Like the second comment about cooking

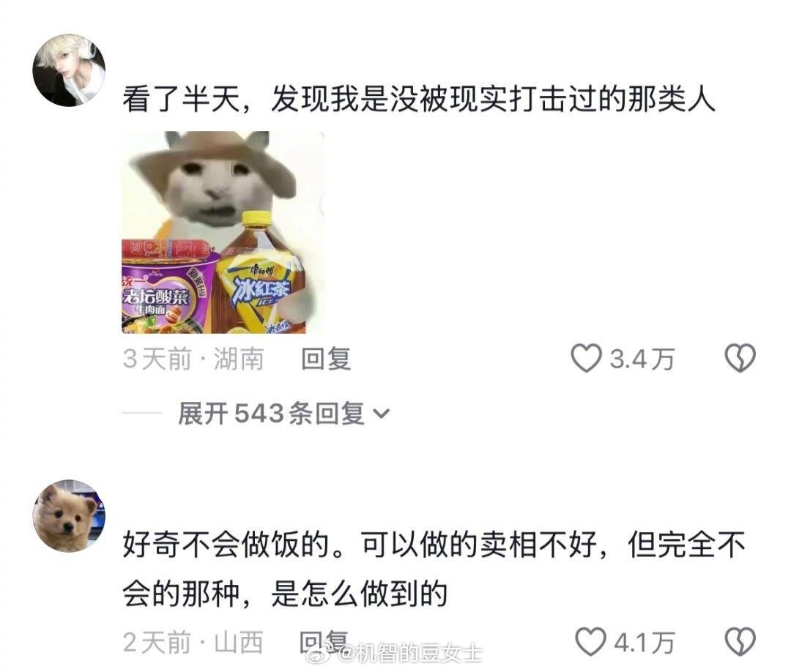(590, 642)
